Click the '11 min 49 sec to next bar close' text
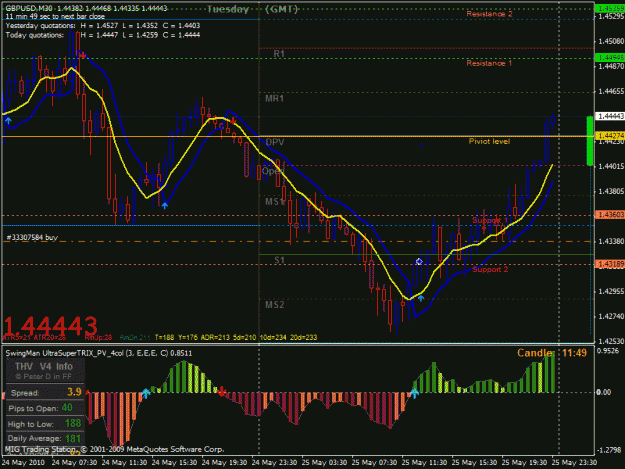 (x=55, y=17)
